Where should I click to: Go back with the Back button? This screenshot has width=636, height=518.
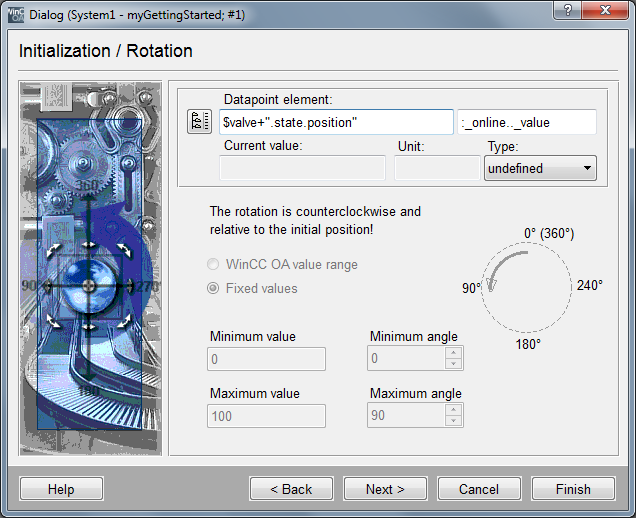292,489
